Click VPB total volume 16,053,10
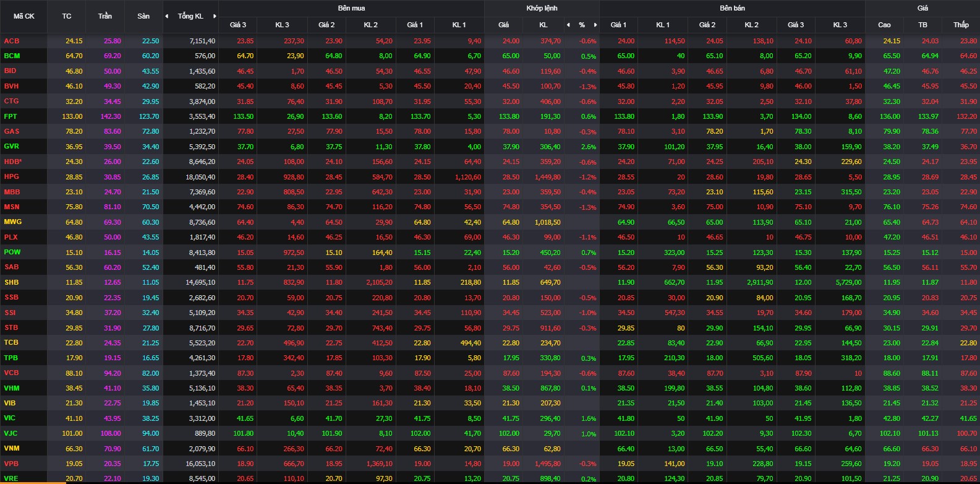 [201, 464]
